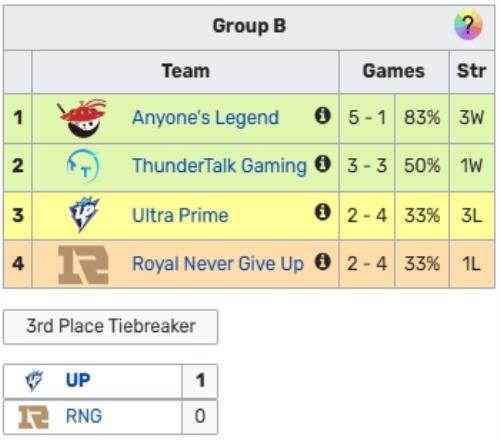
Task: Click the Ultra Prime logo in standings
Action: point(84,214)
